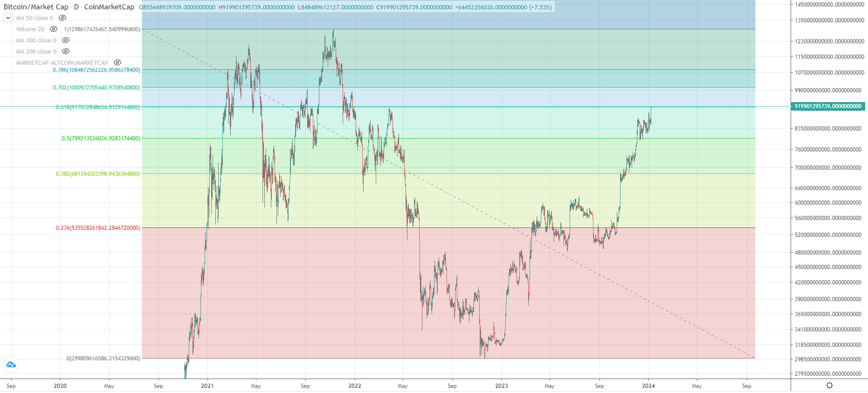
Task: Click the Fibonacci level 1 label at the top
Action: tap(102, 29)
